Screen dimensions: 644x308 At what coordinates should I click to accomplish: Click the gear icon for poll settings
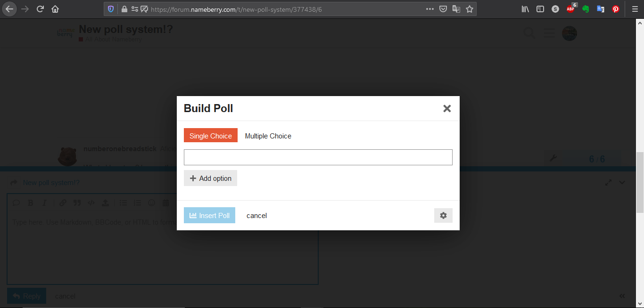tap(443, 216)
